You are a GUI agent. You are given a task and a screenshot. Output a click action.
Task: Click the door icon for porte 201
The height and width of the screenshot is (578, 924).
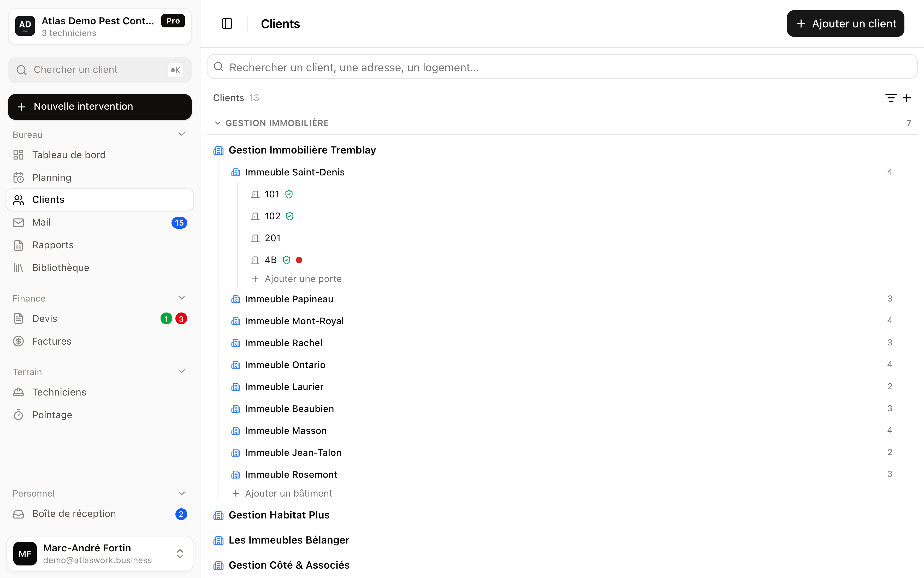click(255, 238)
